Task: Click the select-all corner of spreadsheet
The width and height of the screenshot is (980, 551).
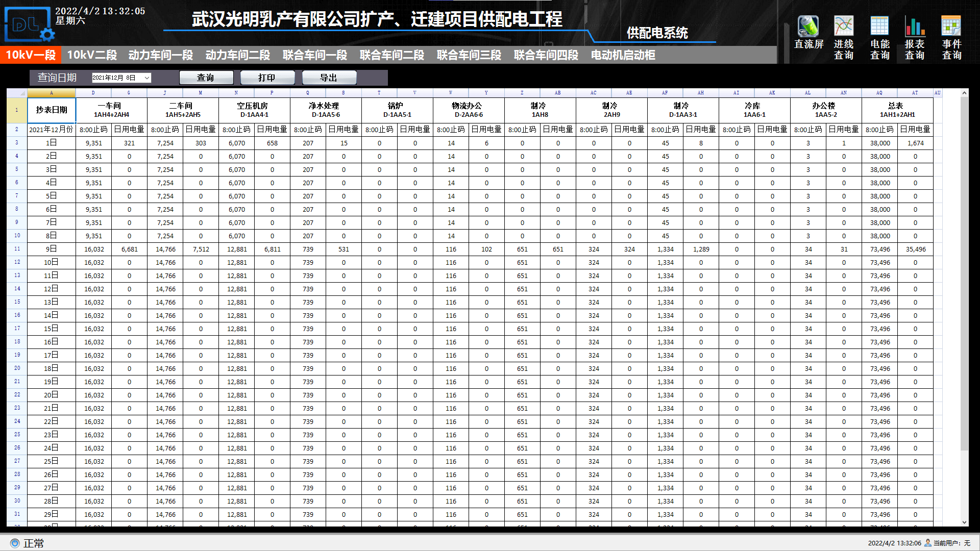Action: (17, 93)
